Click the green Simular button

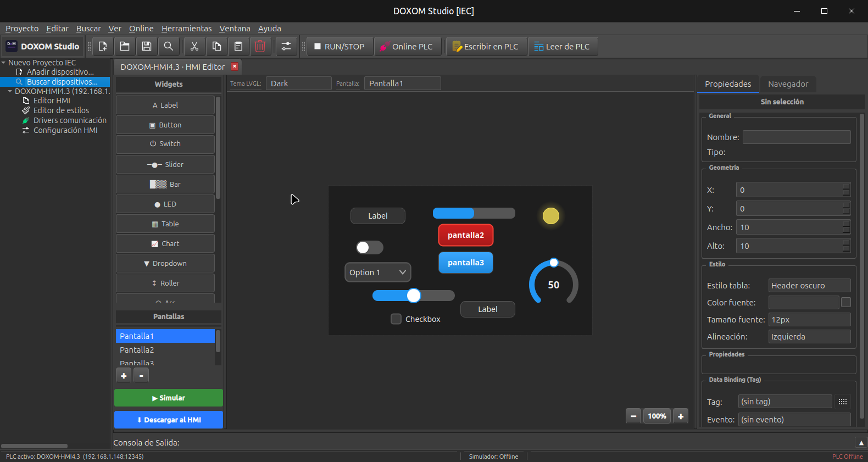pyautogui.click(x=169, y=398)
